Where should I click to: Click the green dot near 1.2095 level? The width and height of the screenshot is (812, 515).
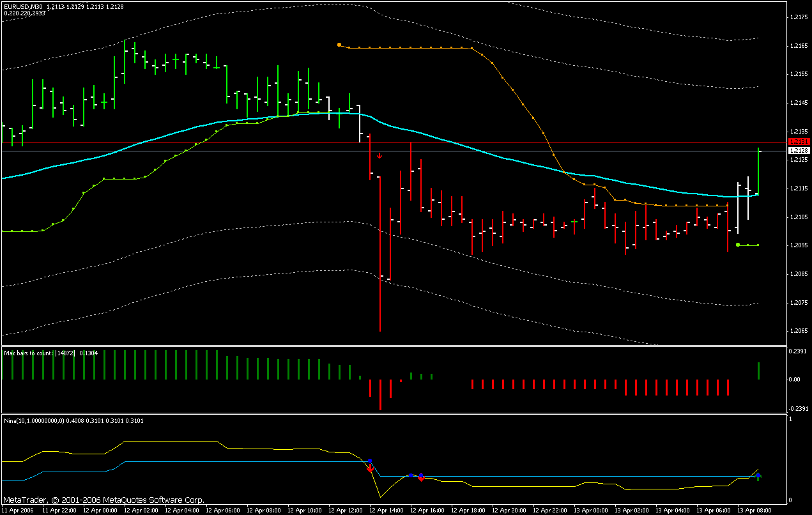coord(738,245)
